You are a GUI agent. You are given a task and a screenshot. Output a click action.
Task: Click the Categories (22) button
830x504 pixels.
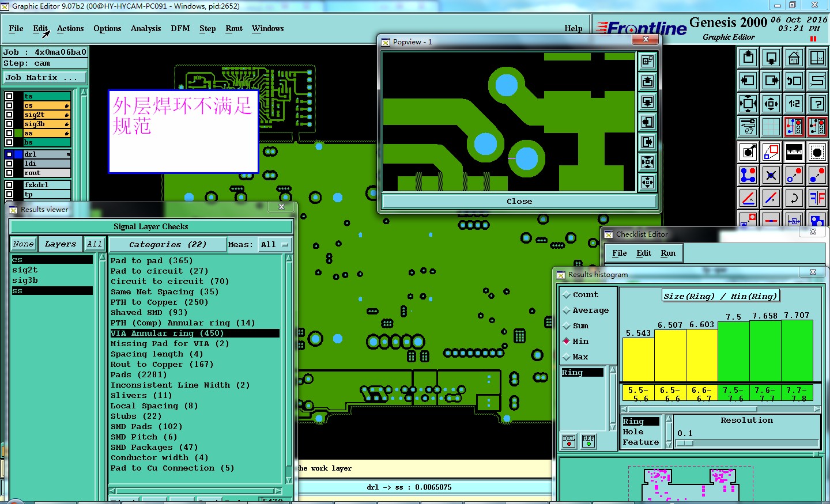click(168, 245)
